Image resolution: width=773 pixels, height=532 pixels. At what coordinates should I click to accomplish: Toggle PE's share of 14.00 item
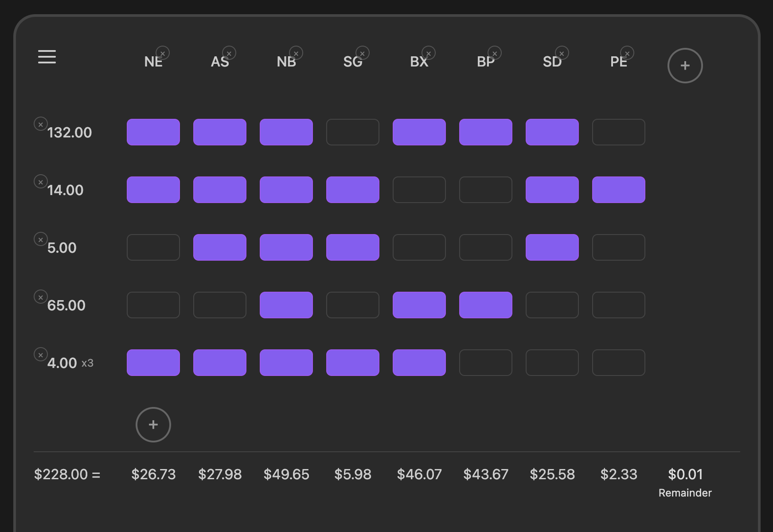tap(619, 190)
